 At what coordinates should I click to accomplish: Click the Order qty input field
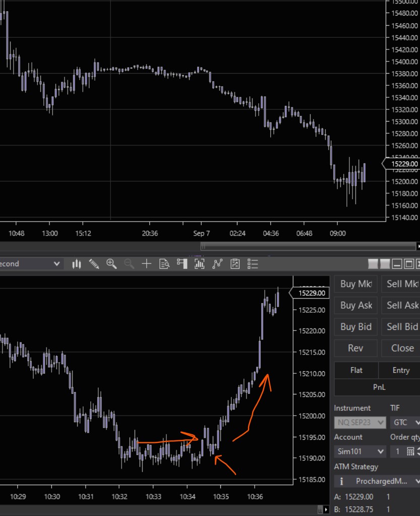[x=397, y=451]
